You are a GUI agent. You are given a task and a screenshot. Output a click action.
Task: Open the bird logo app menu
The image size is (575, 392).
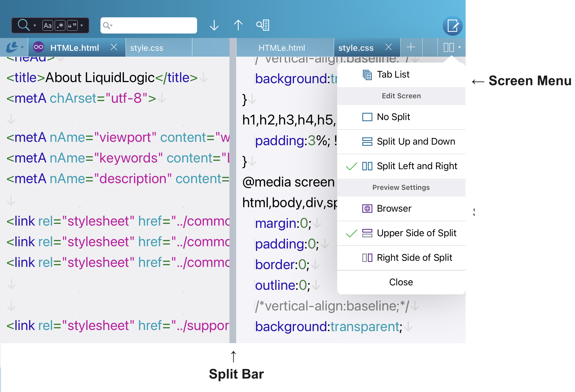tap(13, 47)
